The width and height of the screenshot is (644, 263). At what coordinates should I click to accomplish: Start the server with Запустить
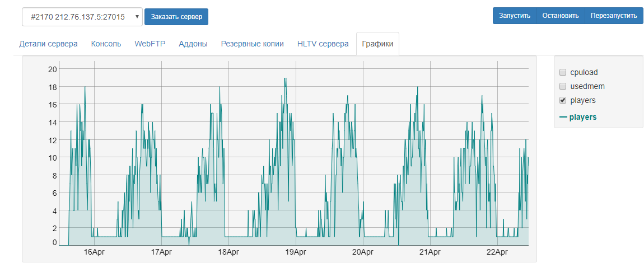[514, 16]
